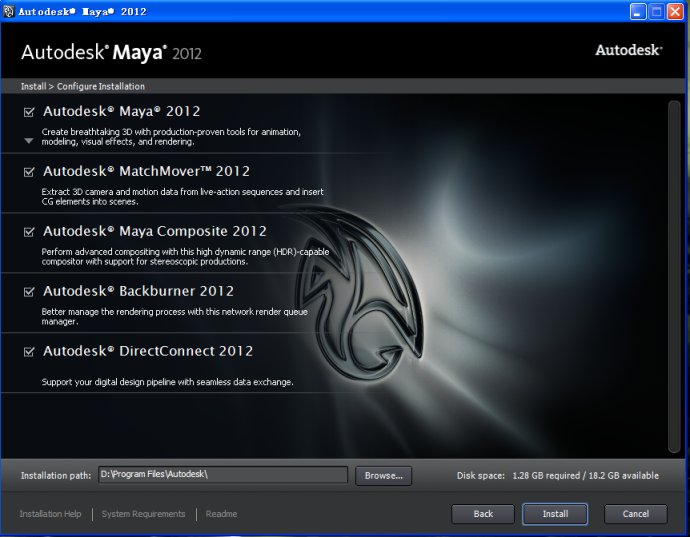
Task: Minimize the Maya installer window
Action: (x=638, y=11)
